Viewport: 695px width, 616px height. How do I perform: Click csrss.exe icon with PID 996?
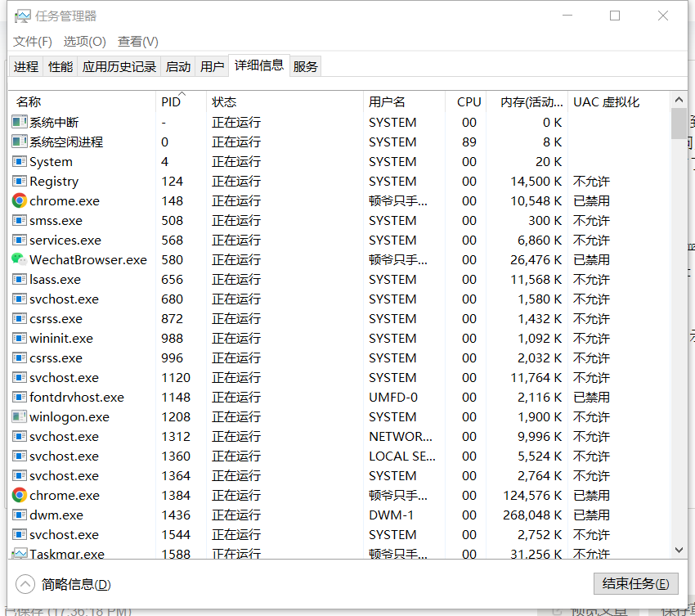[19, 357]
